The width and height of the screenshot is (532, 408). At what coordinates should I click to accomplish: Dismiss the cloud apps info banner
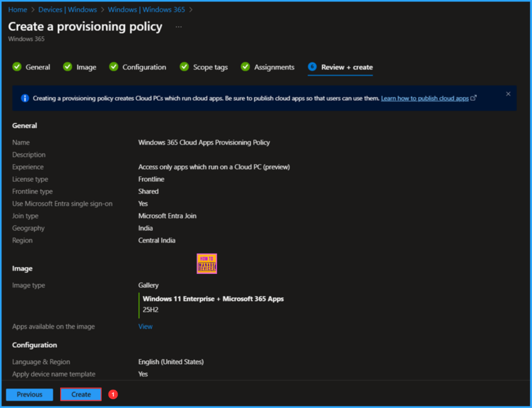pyautogui.click(x=508, y=95)
